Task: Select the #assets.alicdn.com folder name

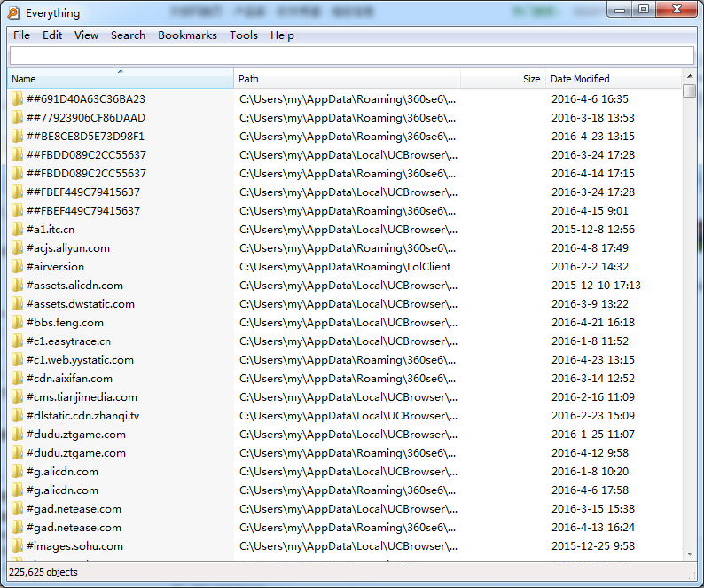Action: (x=74, y=286)
